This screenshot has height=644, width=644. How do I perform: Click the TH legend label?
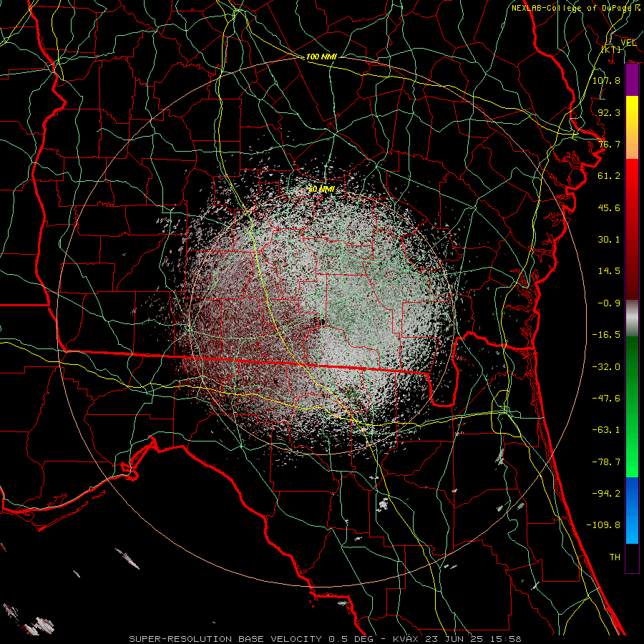pyautogui.click(x=615, y=557)
